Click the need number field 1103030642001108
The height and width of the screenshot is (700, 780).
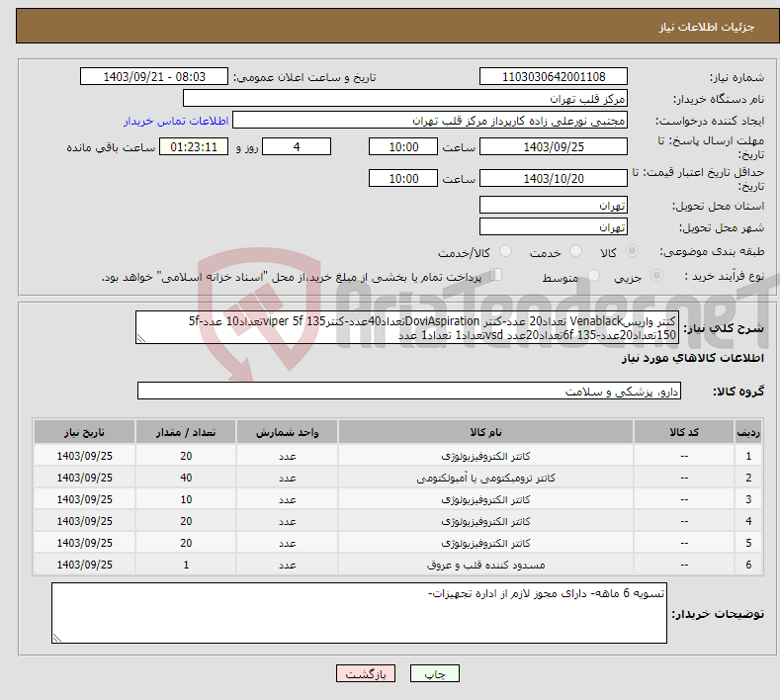(554, 76)
